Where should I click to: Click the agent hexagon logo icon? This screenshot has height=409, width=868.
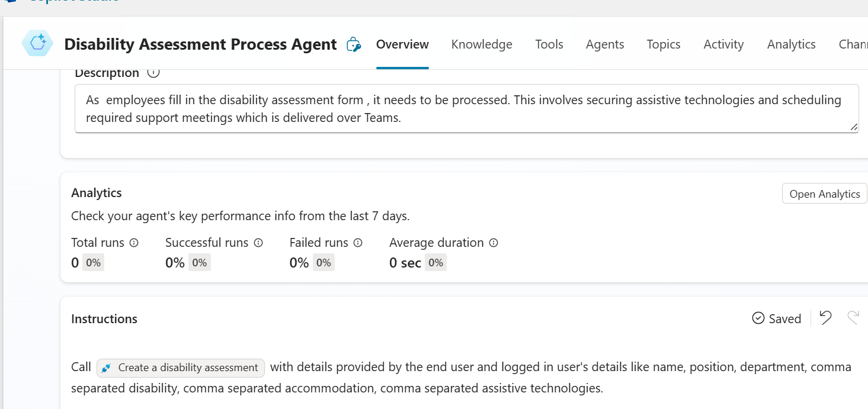(37, 44)
